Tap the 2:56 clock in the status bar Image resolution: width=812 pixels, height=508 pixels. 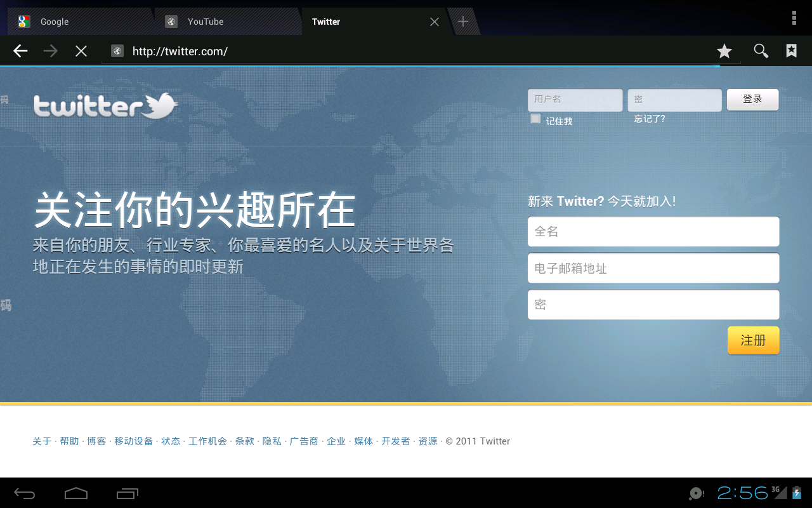coord(743,493)
